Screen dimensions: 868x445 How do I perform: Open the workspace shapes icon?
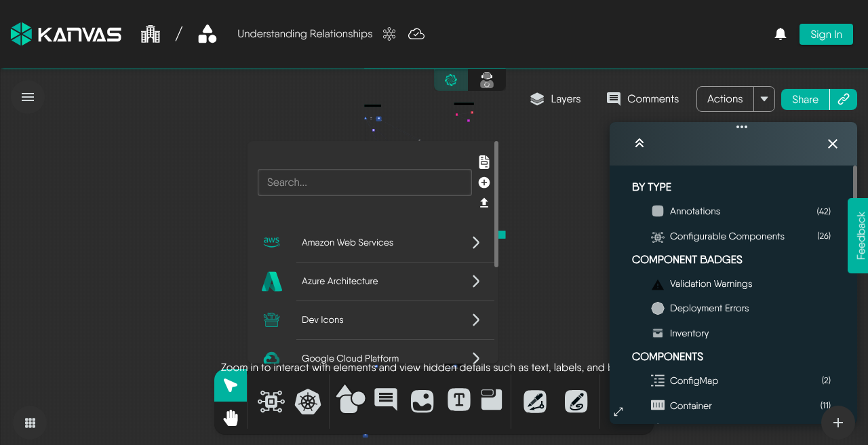208,34
